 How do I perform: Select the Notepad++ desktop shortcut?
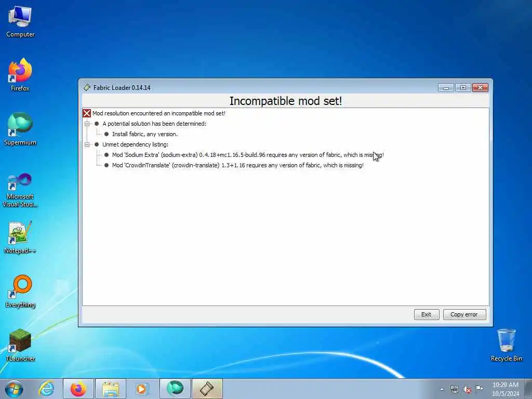pyautogui.click(x=20, y=237)
